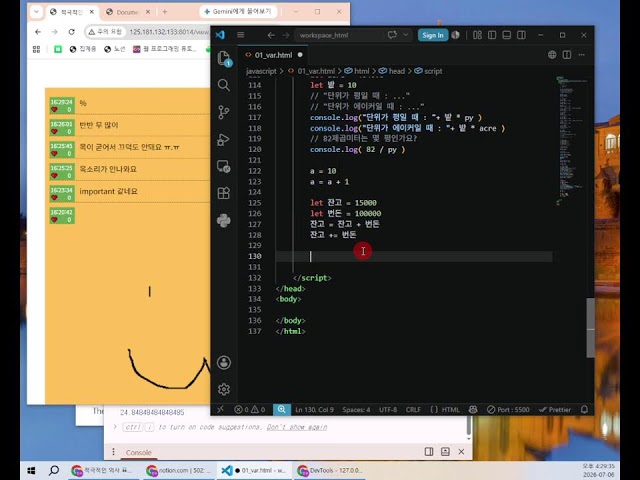Open the Manage gear in VS Code
The height and width of the screenshot is (480, 640).
224,389
